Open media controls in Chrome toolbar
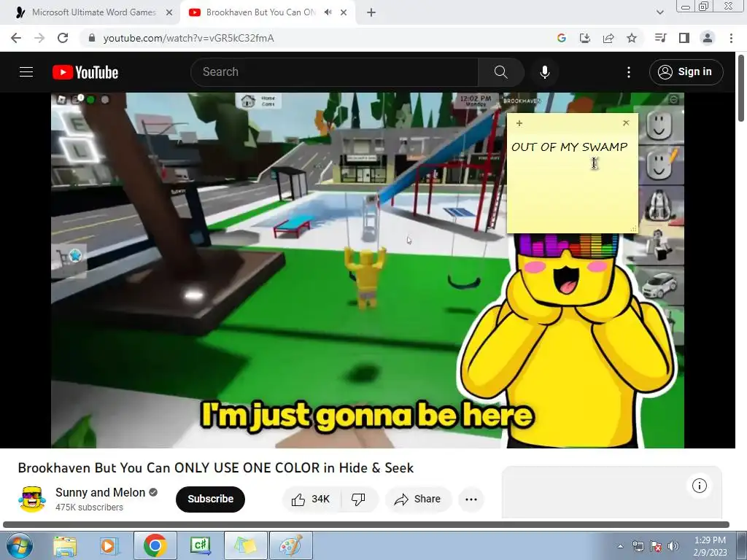Viewport: 747px width, 560px height. [x=660, y=38]
